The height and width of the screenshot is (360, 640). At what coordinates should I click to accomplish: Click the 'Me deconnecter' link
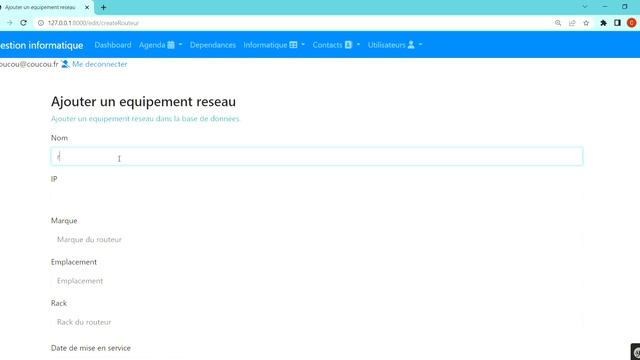tap(100, 64)
